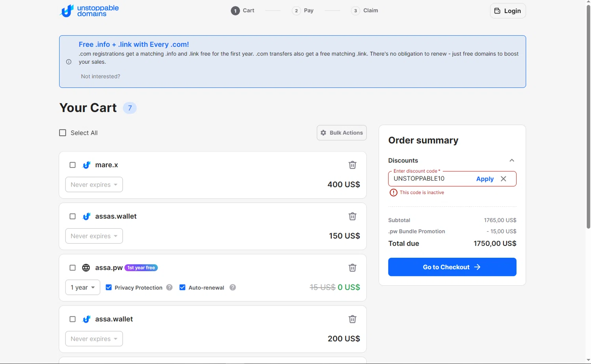Click the 400 US$ price

(x=344, y=185)
